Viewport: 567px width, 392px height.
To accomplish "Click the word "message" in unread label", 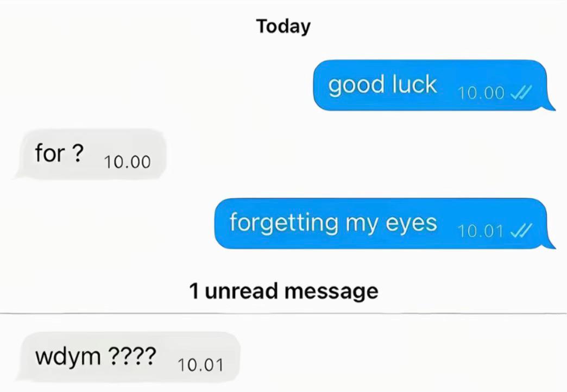I will (331, 292).
